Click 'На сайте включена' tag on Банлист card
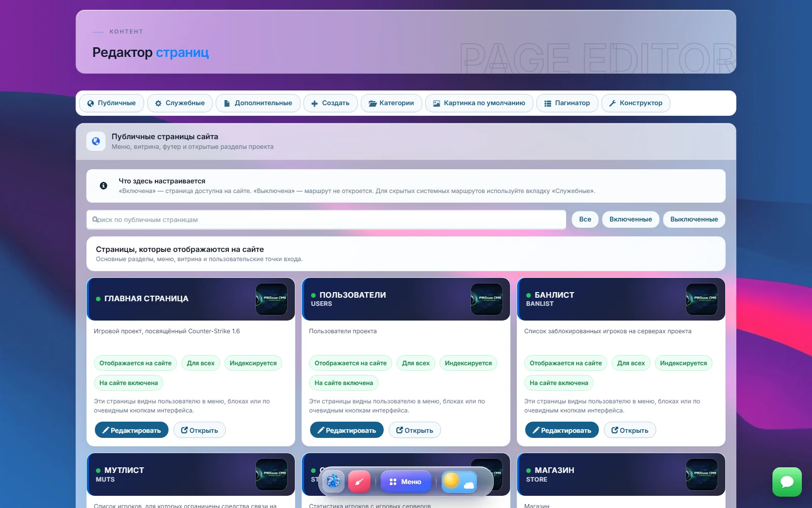 click(559, 383)
